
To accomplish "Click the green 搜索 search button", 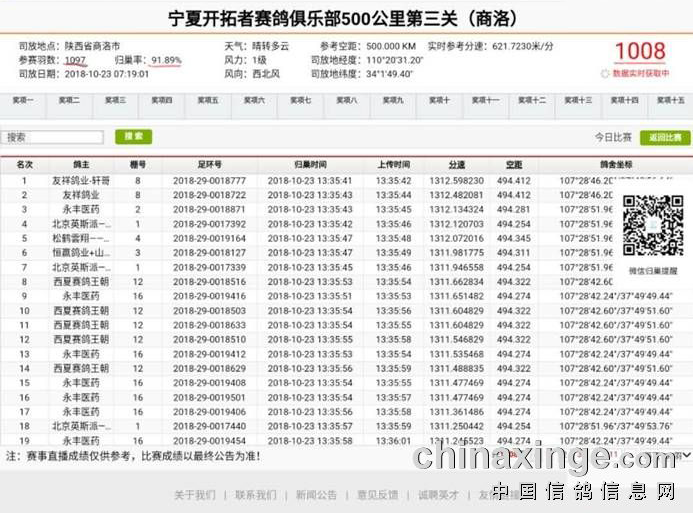I will [133, 137].
